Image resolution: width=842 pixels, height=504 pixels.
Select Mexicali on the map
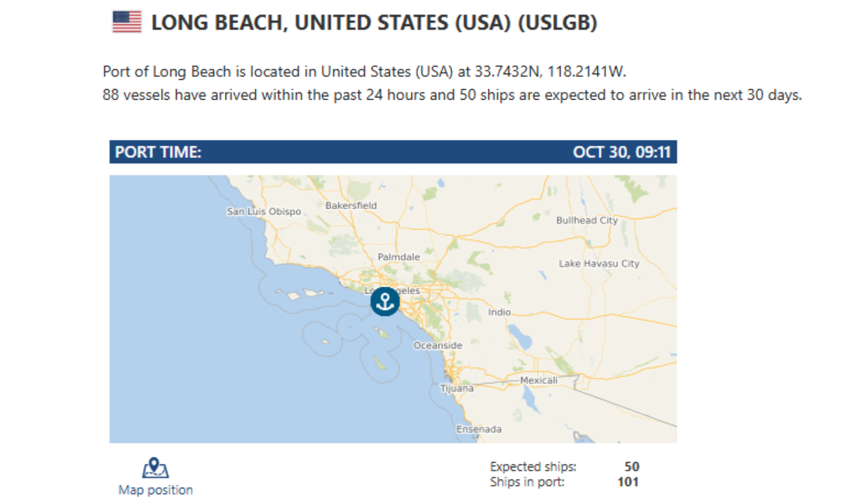[538, 380]
